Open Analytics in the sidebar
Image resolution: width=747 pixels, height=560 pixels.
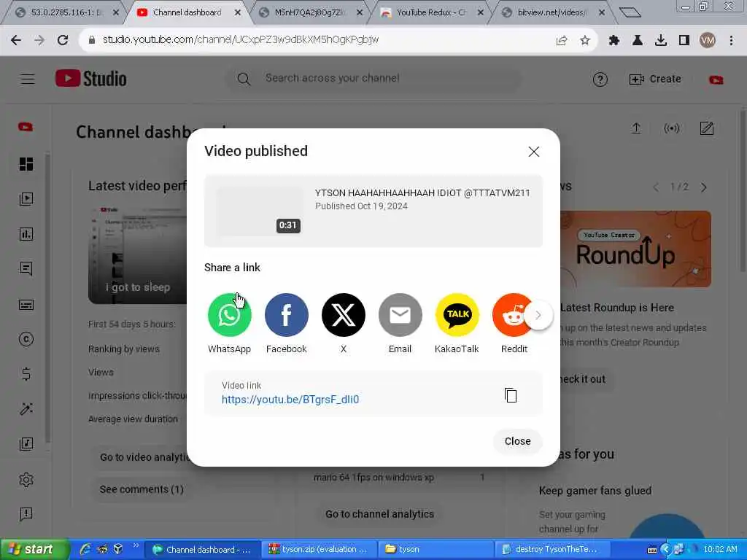tap(26, 234)
